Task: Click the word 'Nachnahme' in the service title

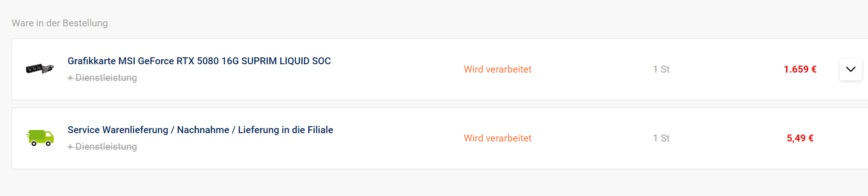Action: (x=203, y=130)
